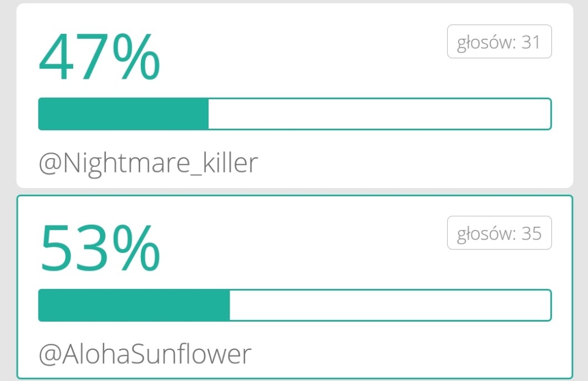Click the far right end of the 47% bar
Image resolution: width=588 pixels, height=381 pixels.
pos(548,114)
